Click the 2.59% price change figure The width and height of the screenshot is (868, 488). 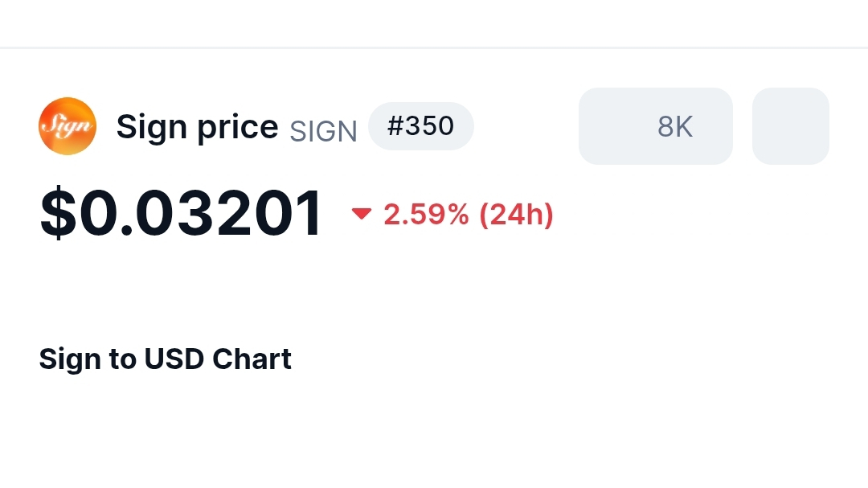[x=426, y=215]
